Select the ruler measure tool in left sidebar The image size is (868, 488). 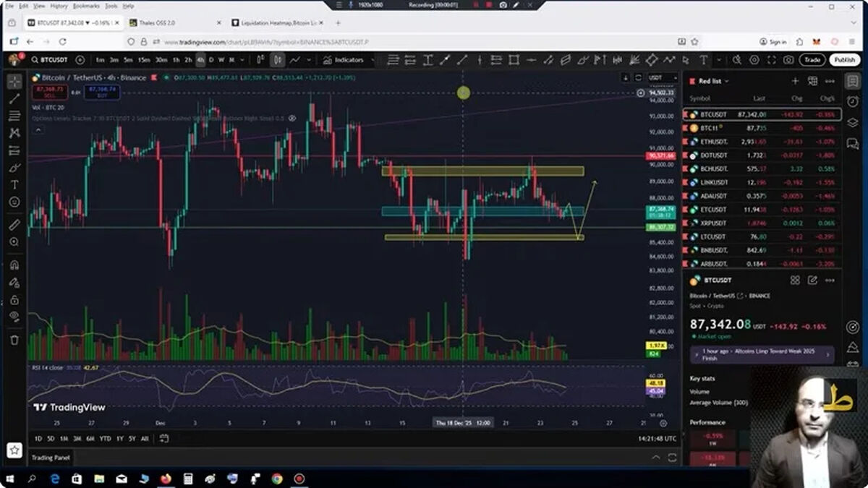click(14, 225)
